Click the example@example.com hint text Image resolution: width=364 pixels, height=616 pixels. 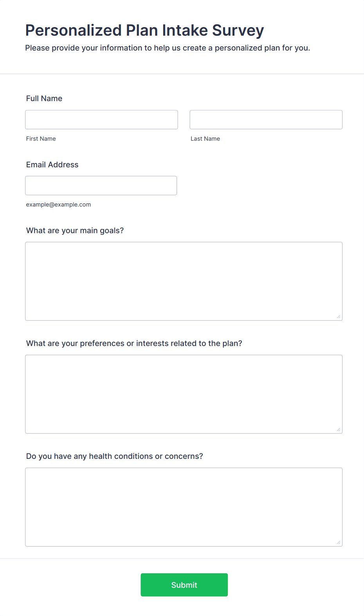(59, 205)
